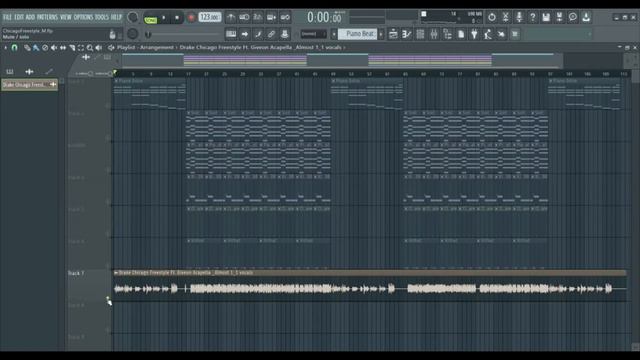The width and height of the screenshot is (640, 360).
Task: Open the OPTIONS menu
Action: [83, 17]
